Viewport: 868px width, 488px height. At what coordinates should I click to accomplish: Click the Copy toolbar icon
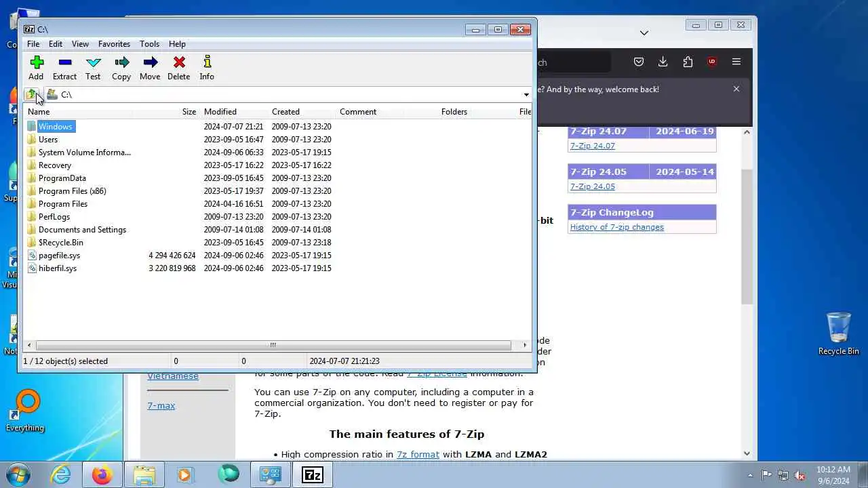point(121,68)
